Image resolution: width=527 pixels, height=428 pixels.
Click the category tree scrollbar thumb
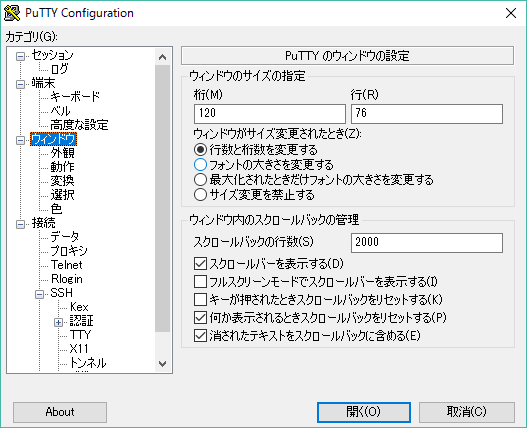pyautogui.click(x=163, y=198)
